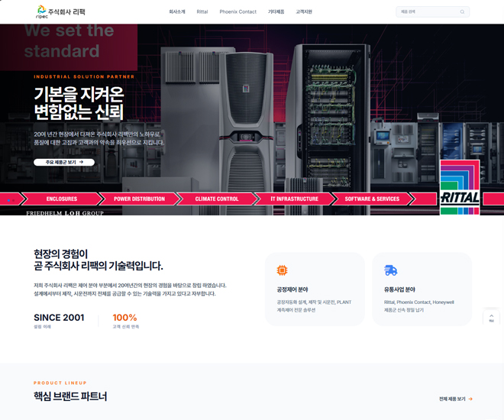Click the orange chip icon
This screenshot has height=420, width=504.
coord(283,270)
